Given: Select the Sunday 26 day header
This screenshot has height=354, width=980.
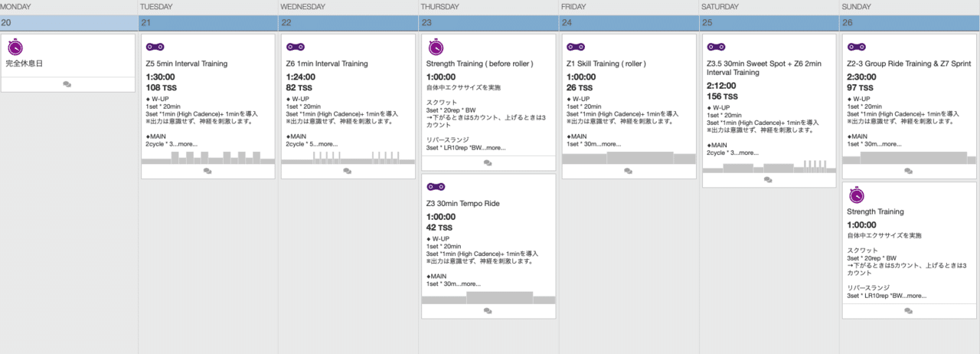Looking at the screenshot, I should 910,23.
